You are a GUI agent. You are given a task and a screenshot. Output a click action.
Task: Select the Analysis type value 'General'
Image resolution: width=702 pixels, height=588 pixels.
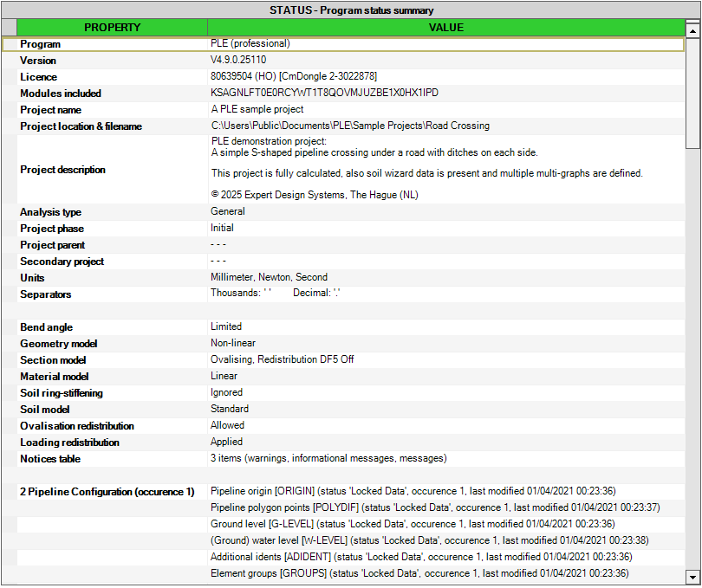[228, 211]
